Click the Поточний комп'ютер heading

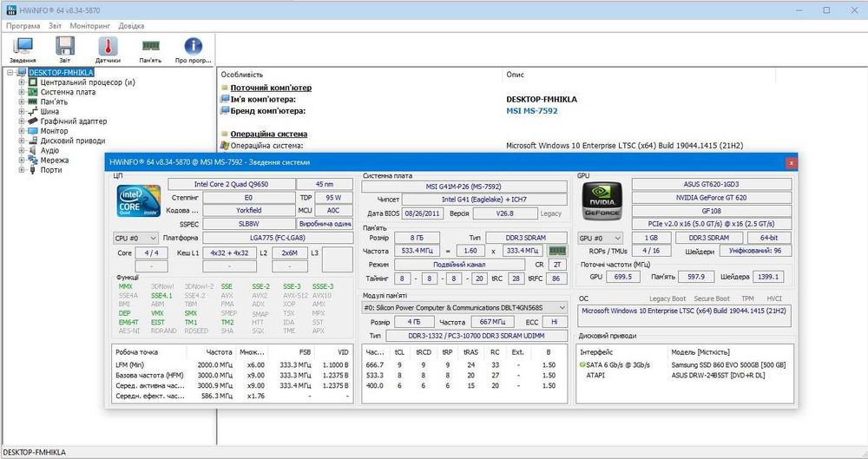[271, 88]
